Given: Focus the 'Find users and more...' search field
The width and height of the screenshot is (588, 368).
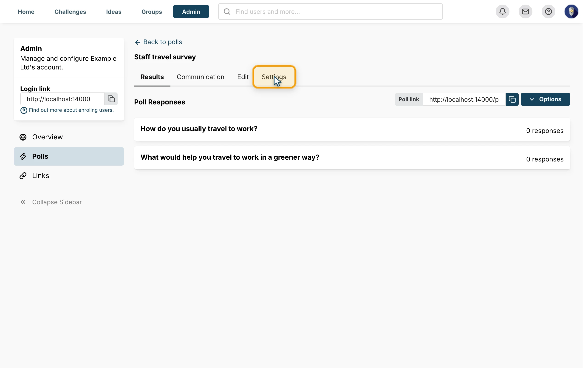Looking at the screenshot, I should pyautogui.click(x=331, y=11).
